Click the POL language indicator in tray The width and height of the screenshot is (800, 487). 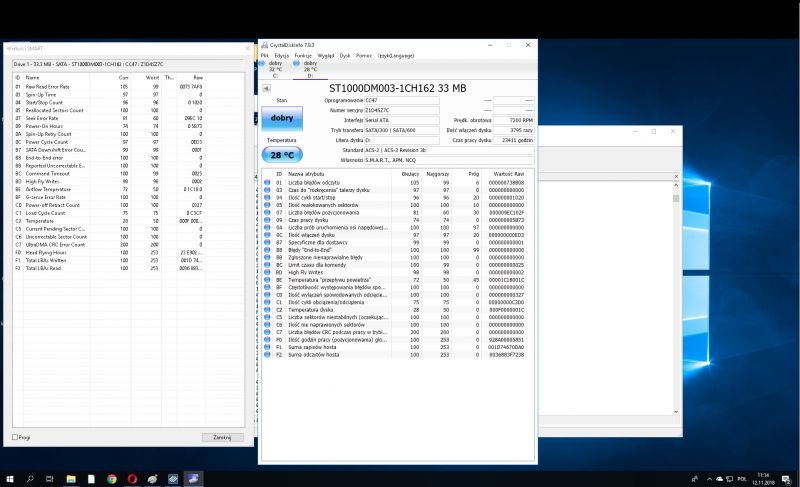point(742,479)
